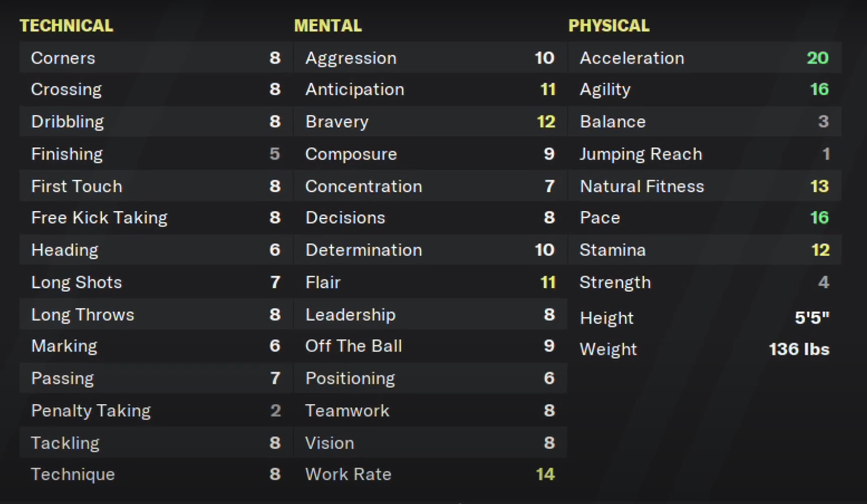Screen dimensions: 867x504
Task: Select the TECHNICAL column heading
Action: (66, 25)
